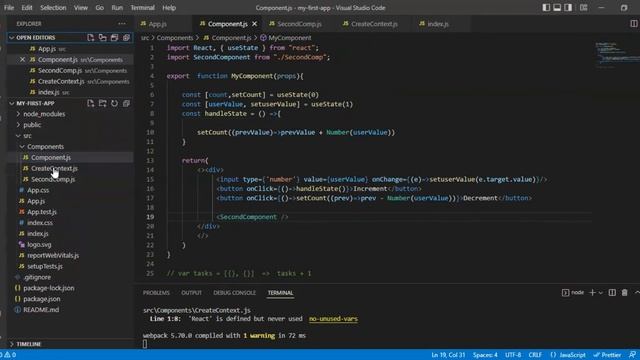640x360 pixels.
Task: Open the Debug Console panel tab
Action: click(x=234, y=293)
